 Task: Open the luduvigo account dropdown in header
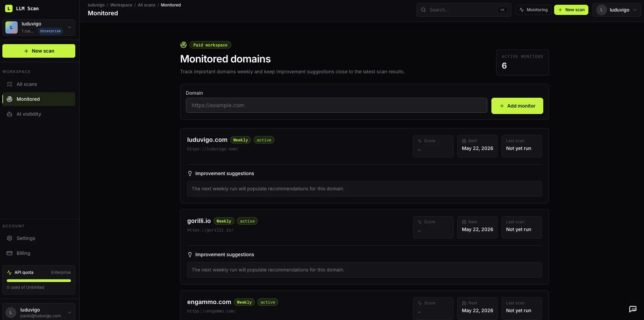point(617,10)
